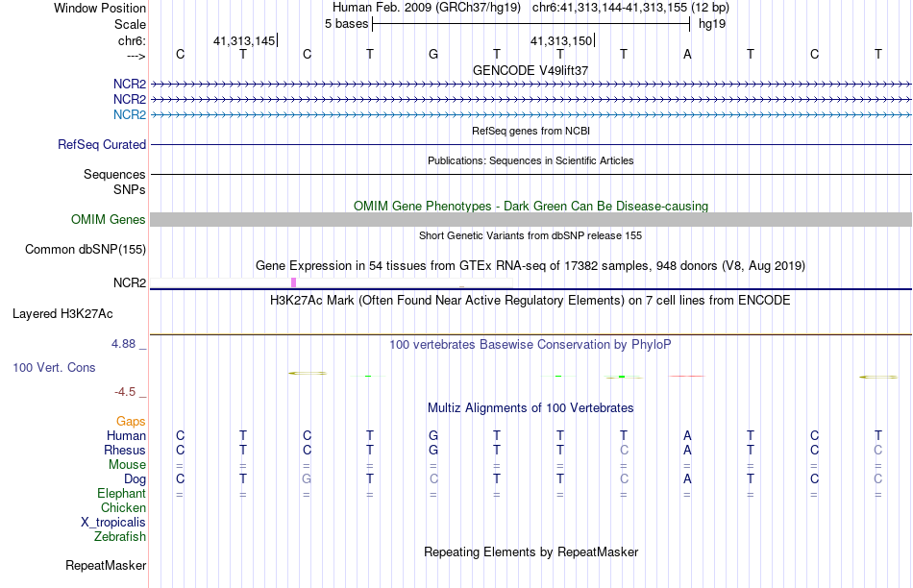
Task: Click the SNPs track label
Action: pyautogui.click(x=130, y=190)
